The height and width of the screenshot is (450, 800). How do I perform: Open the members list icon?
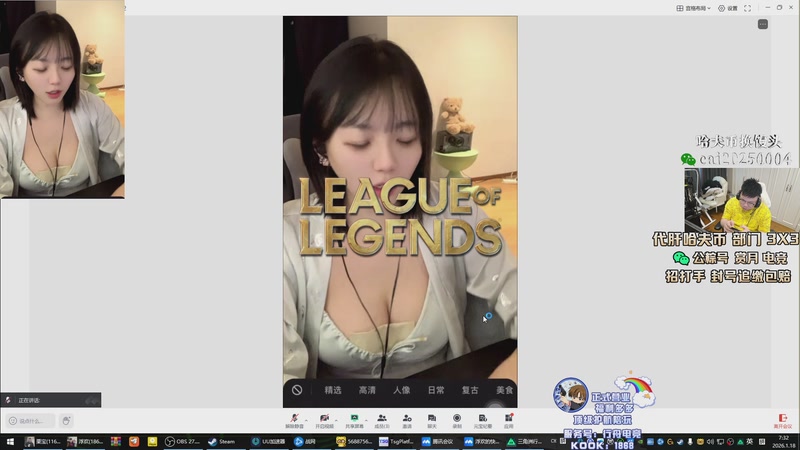tap(382, 421)
